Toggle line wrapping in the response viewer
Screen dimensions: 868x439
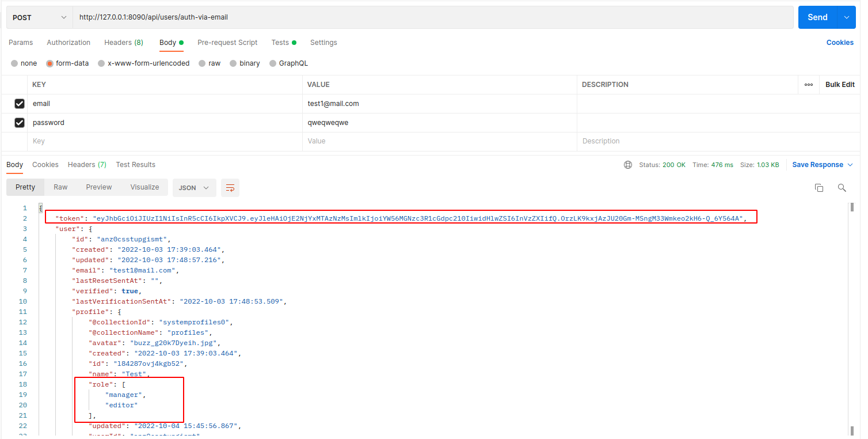click(x=230, y=187)
